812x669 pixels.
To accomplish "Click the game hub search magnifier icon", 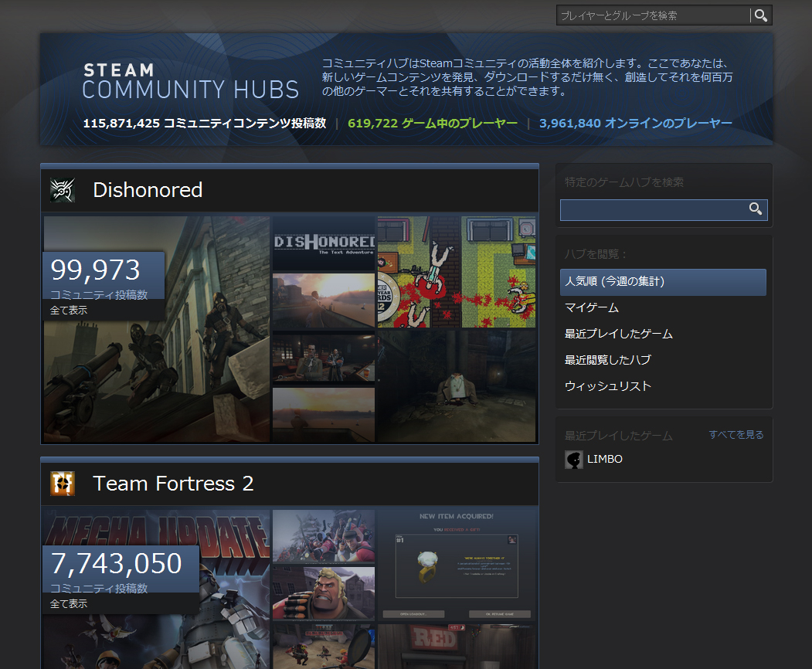I will pos(756,209).
